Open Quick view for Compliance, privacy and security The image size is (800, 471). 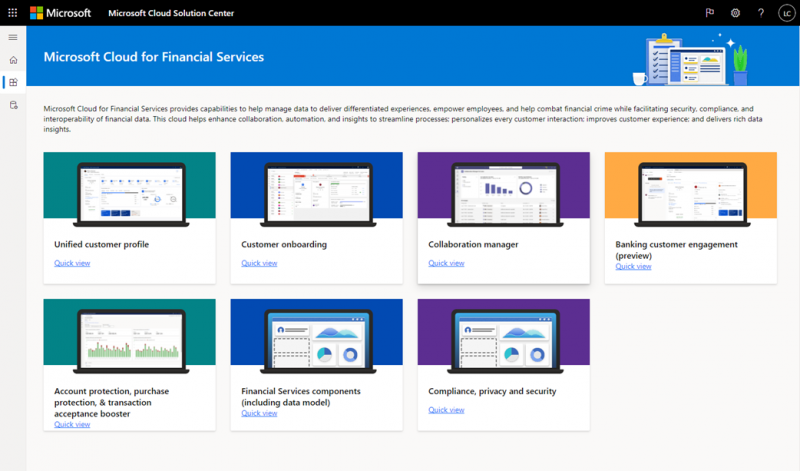446,410
